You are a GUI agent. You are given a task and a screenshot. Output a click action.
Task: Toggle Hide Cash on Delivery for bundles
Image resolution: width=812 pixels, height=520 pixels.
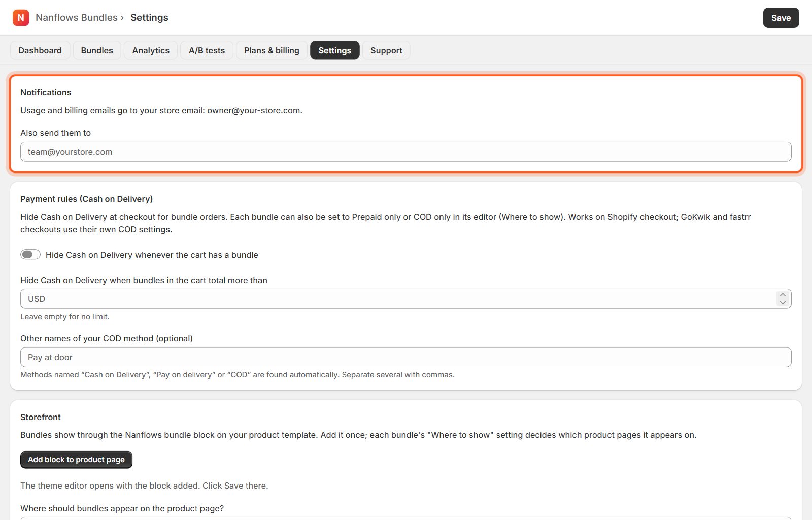30,254
